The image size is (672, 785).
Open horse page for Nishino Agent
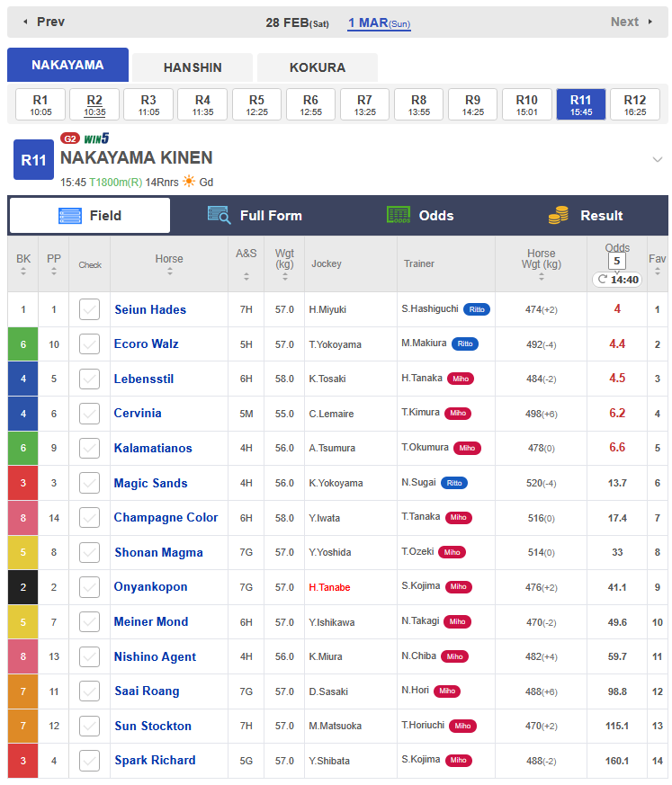coord(155,656)
